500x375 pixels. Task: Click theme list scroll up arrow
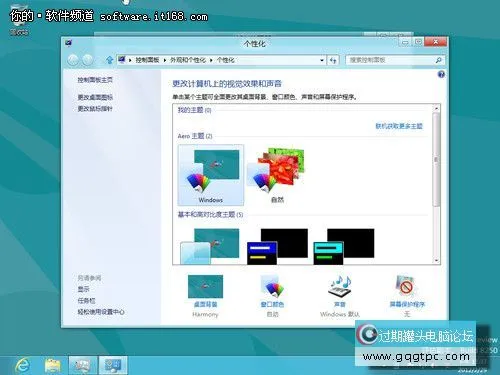click(x=436, y=108)
